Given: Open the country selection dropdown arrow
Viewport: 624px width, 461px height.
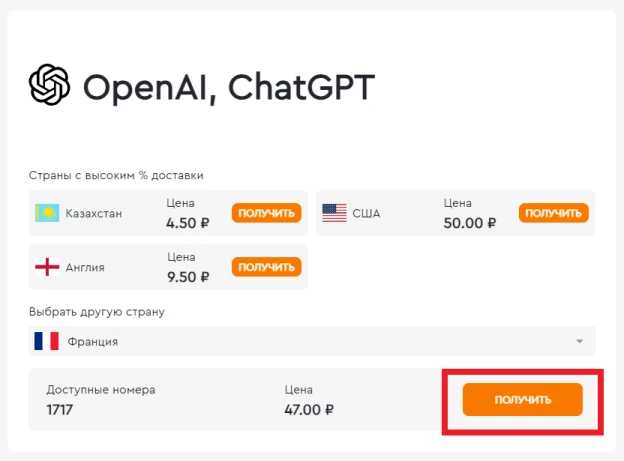Looking at the screenshot, I should point(579,341).
